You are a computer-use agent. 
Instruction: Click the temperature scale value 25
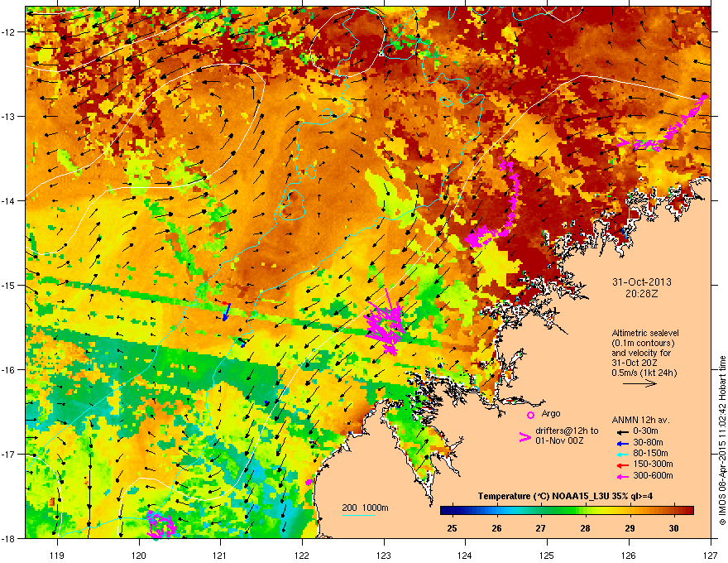[x=452, y=528]
